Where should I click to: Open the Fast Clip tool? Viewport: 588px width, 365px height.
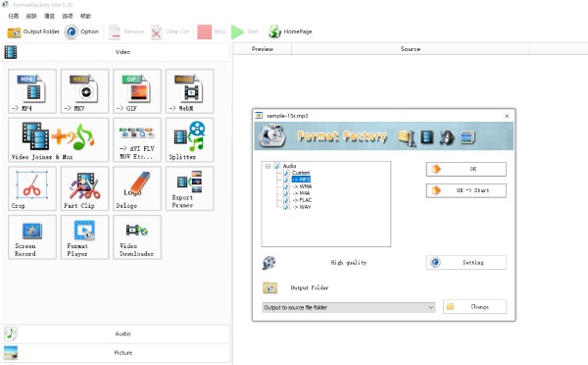pyautogui.click(x=84, y=188)
